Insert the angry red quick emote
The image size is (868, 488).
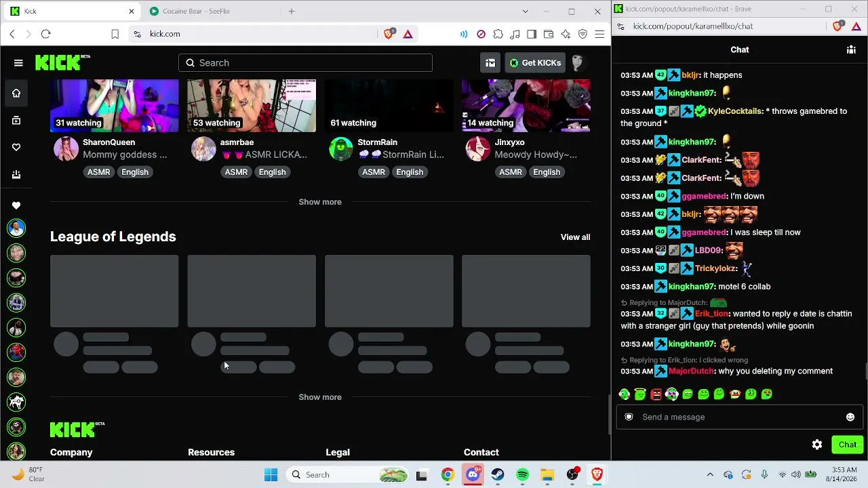656,394
